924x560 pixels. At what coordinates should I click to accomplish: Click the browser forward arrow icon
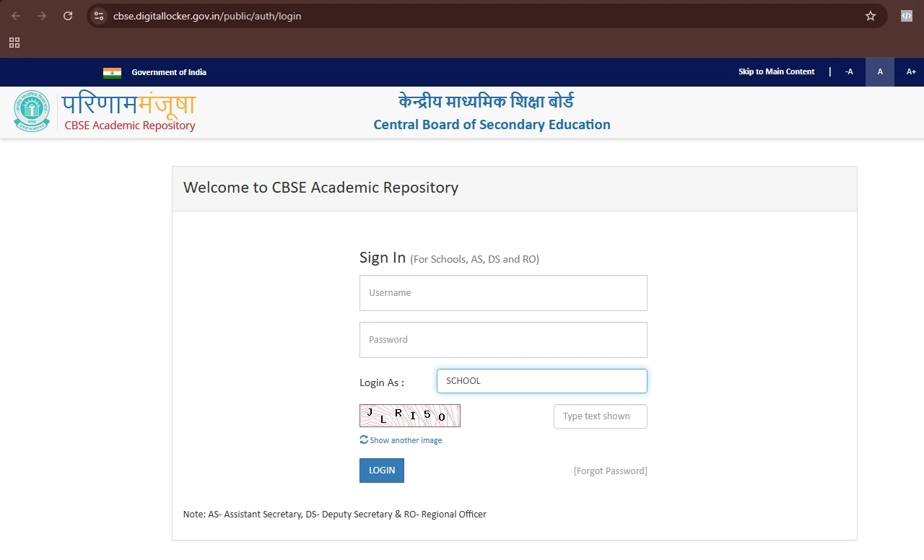tap(42, 16)
